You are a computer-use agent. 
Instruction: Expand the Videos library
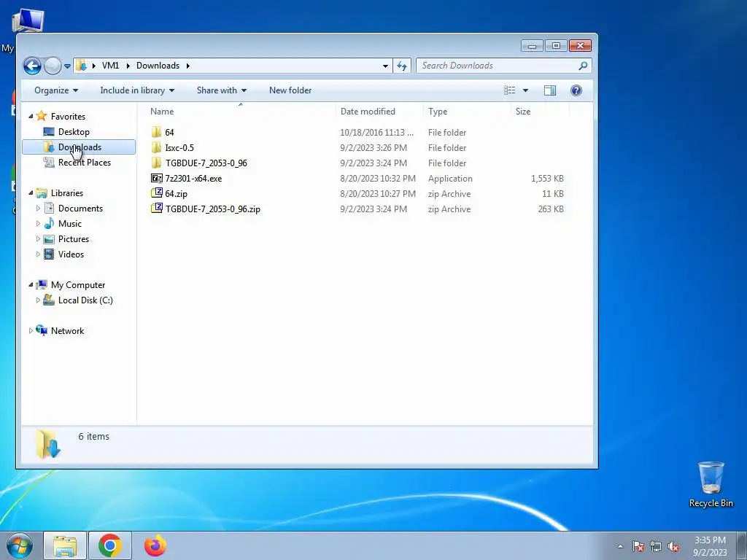(38, 254)
